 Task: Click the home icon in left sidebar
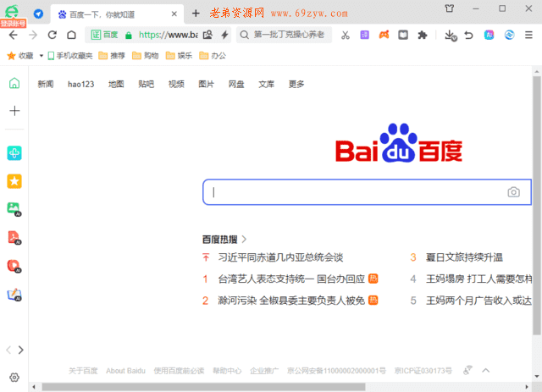(14, 83)
